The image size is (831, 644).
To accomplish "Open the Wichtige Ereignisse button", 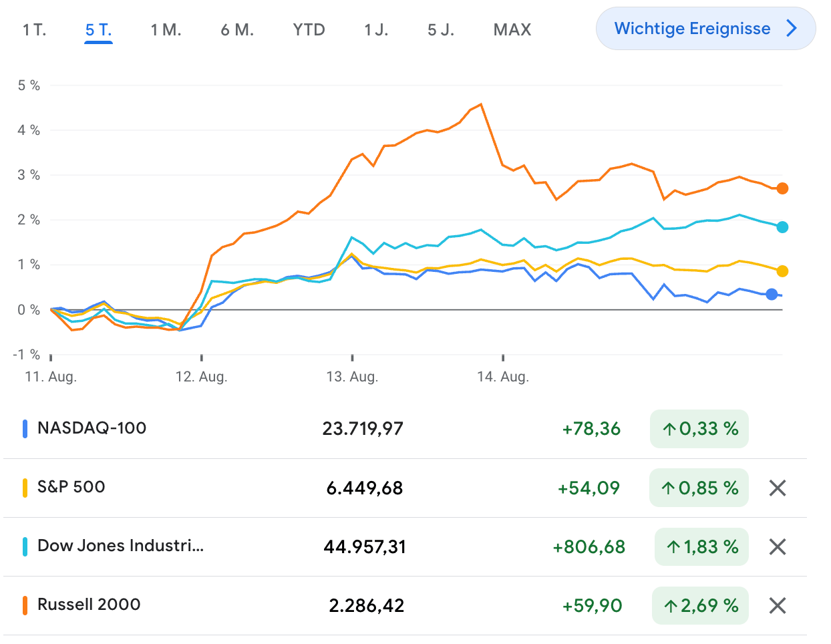I will pyautogui.click(x=705, y=29).
